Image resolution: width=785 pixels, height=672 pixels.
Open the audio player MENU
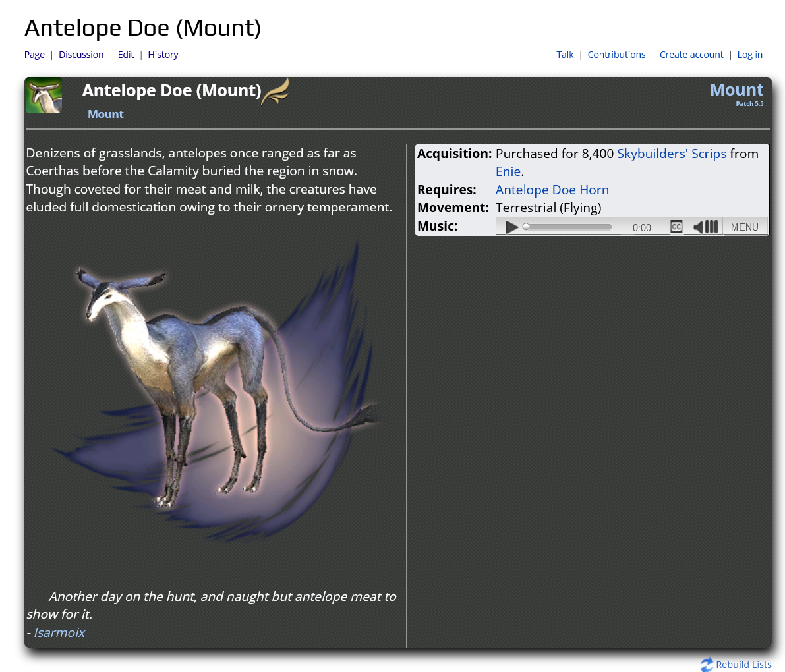744,227
